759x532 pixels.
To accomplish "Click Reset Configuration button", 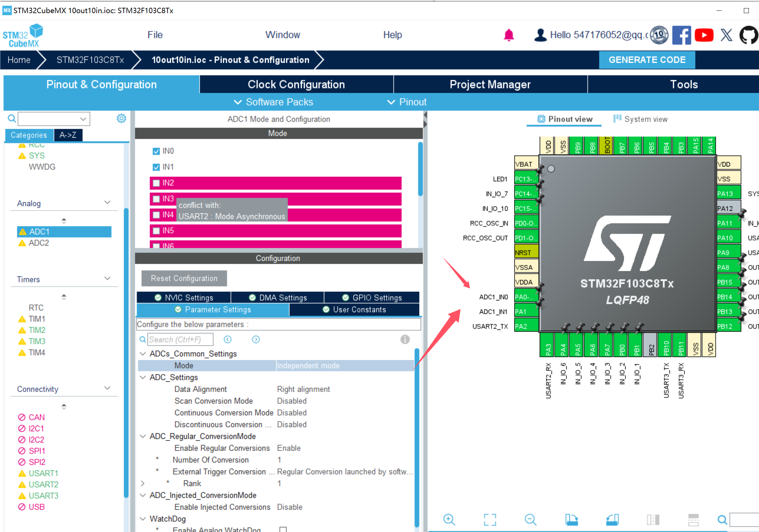I will [x=184, y=278].
